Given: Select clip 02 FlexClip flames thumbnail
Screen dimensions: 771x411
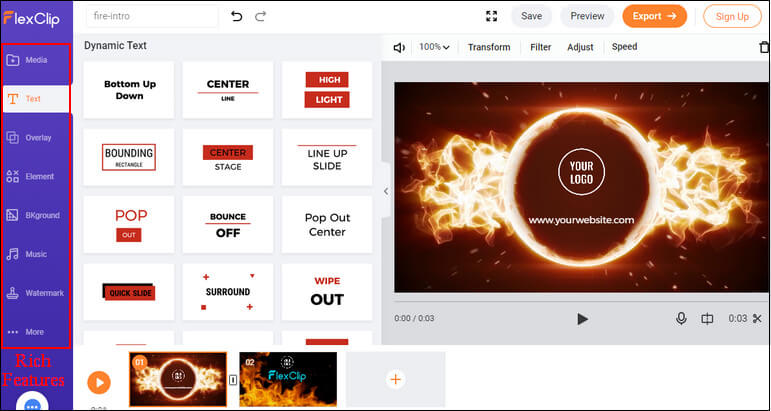Looking at the screenshot, I should 288,379.
